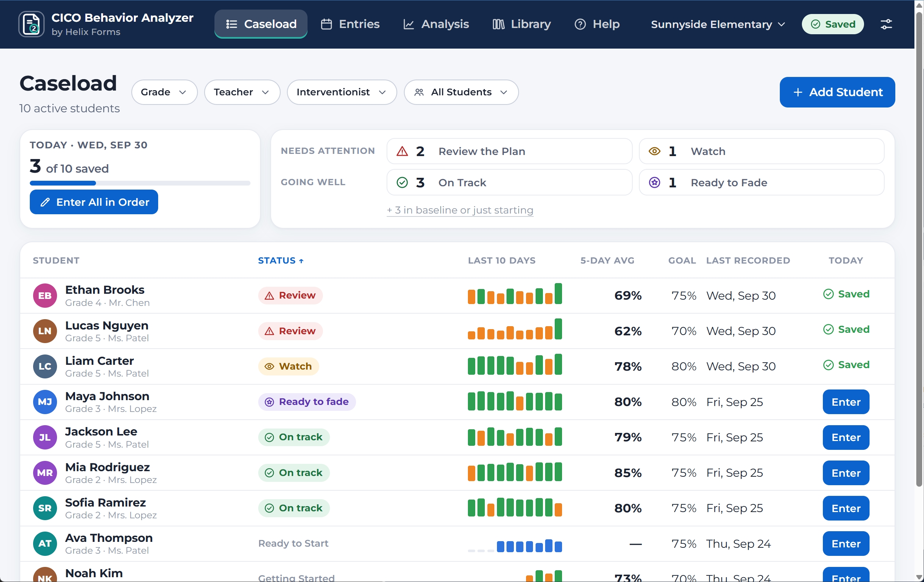Click Liam Carter's LC avatar

(45, 366)
